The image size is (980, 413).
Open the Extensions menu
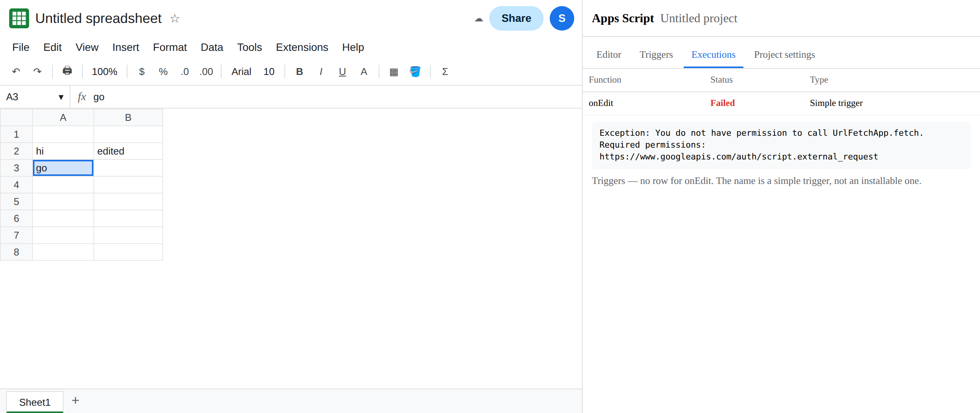302,47
